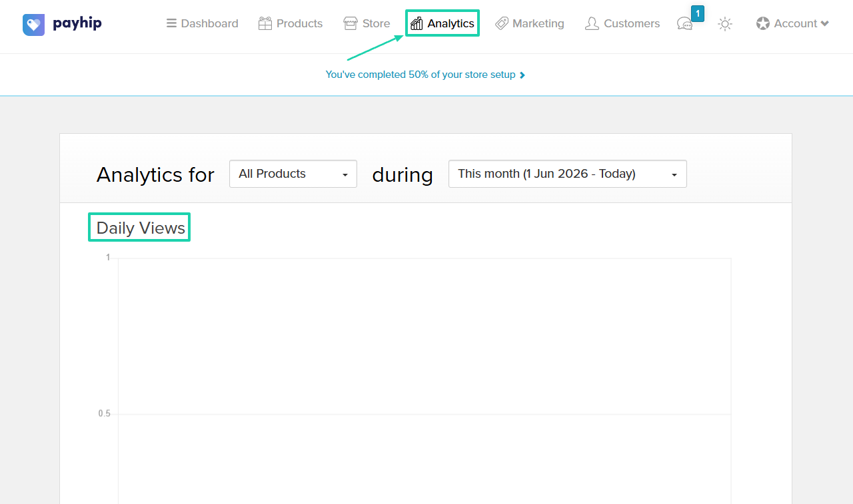Click the payhip brand name text
This screenshot has height=504, width=853.
click(x=77, y=23)
